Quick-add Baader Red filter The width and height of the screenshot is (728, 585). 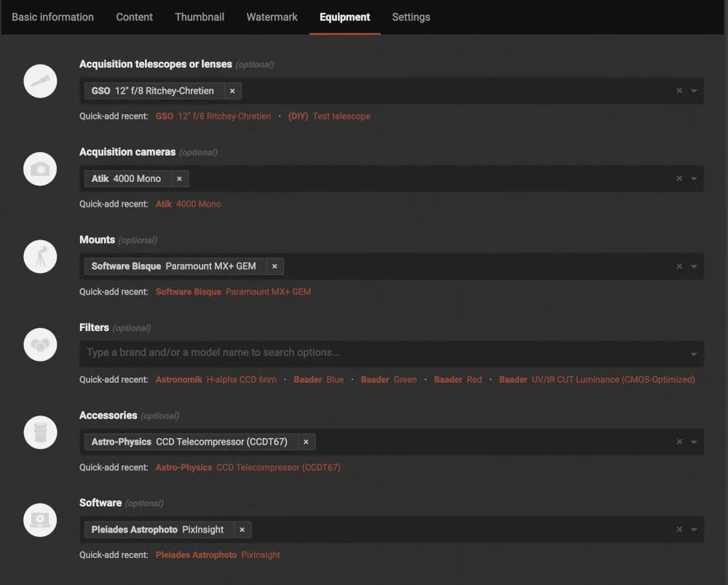coord(458,380)
